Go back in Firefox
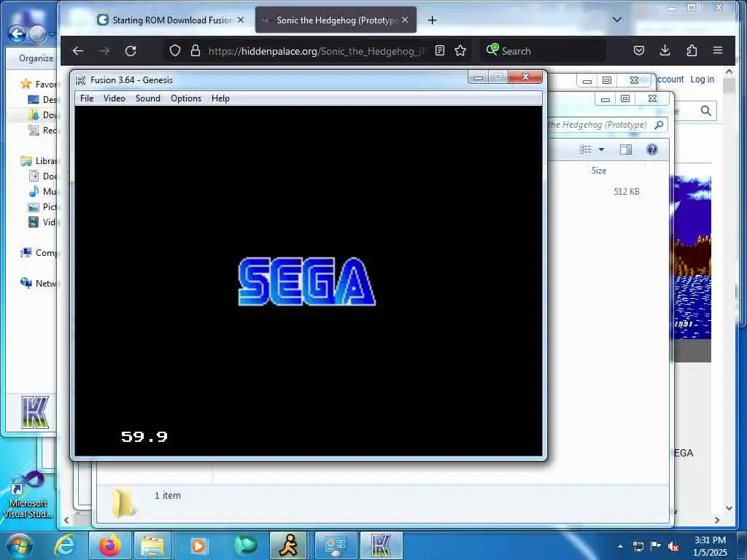 [x=78, y=50]
